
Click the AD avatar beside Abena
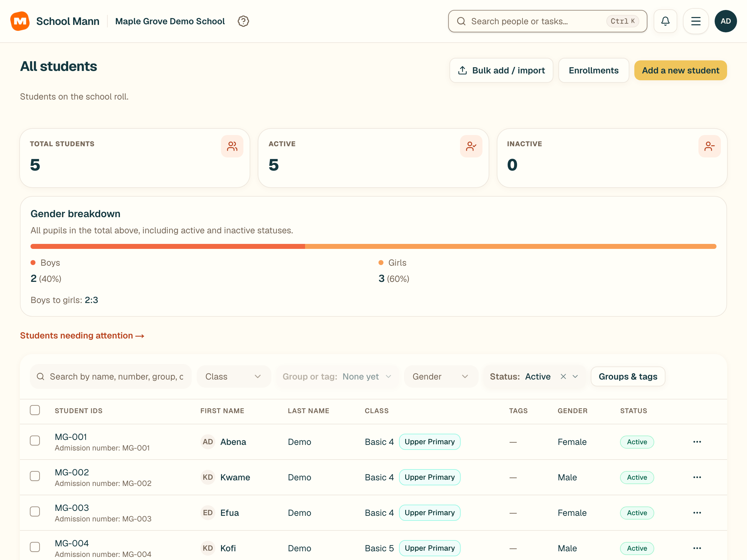208,442
